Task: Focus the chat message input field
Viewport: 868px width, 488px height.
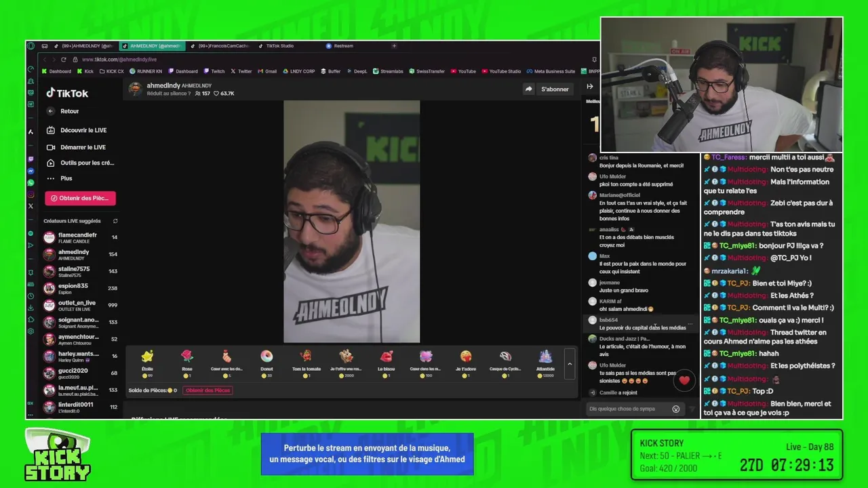Action: point(629,409)
